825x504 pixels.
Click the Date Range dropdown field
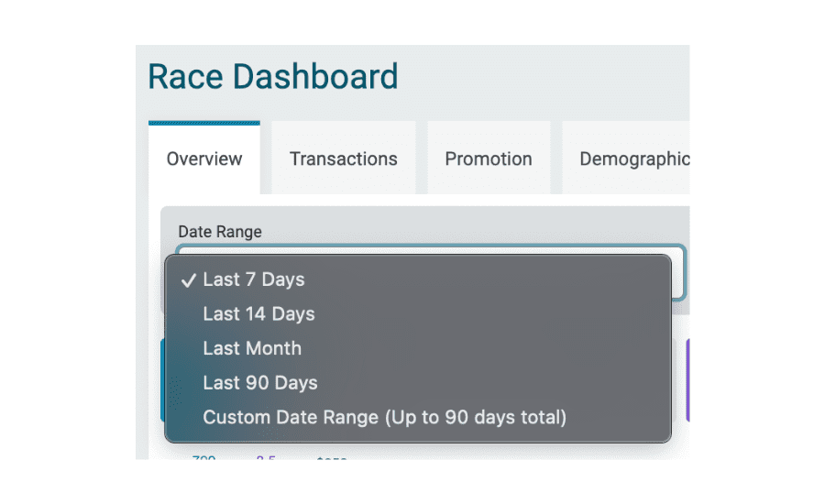coord(431,272)
